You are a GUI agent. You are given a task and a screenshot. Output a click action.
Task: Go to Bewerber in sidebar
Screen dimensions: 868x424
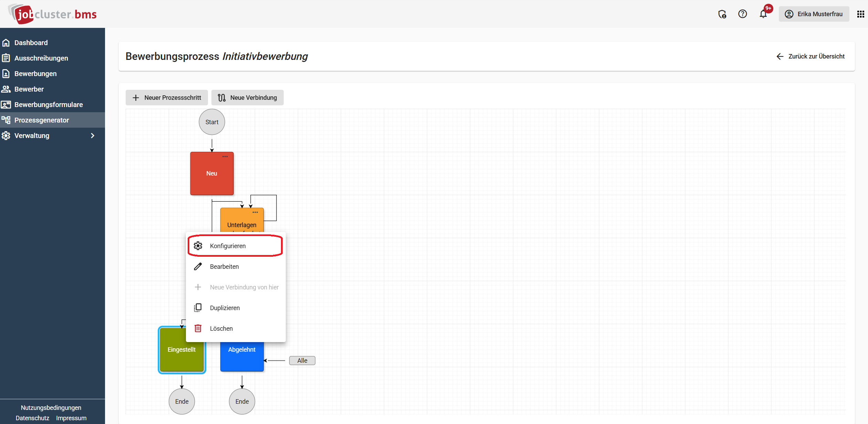tap(52, 89)
